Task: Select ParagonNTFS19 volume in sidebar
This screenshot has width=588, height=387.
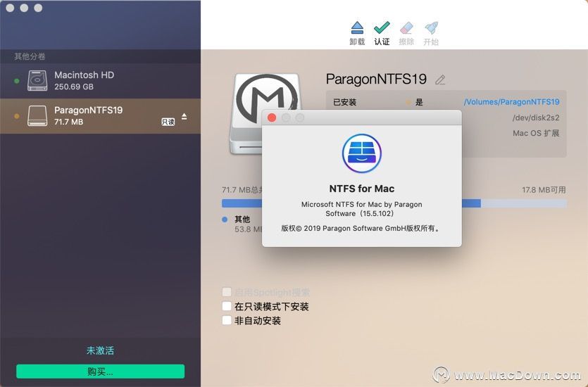Action: tap(100, 116)
